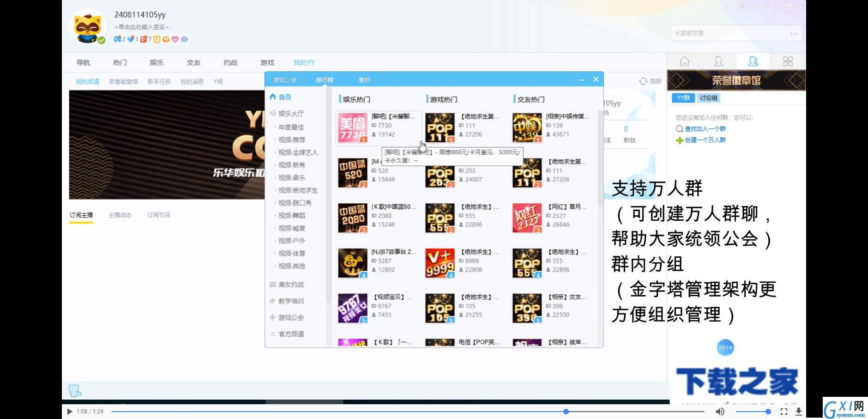The image size is (868, 419).
Task: Switch to the 排行榜 popup tab
Action: (325, 80)
